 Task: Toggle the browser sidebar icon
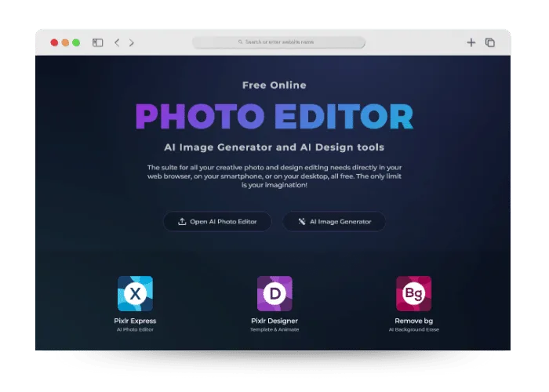pos(98,42)
